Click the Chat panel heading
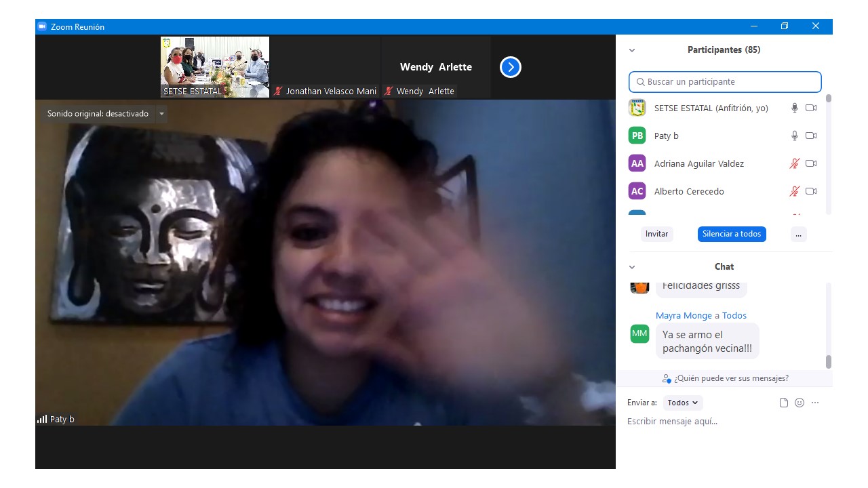 pos(724,267)
